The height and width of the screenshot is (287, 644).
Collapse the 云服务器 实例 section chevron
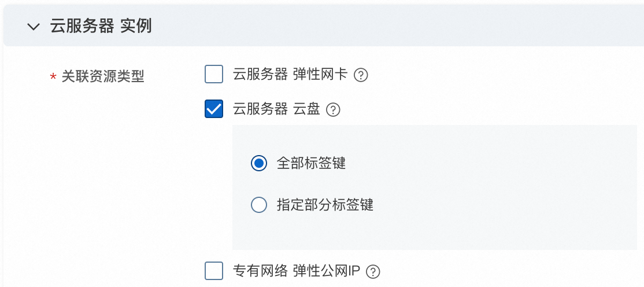click(x=34, y=27)
